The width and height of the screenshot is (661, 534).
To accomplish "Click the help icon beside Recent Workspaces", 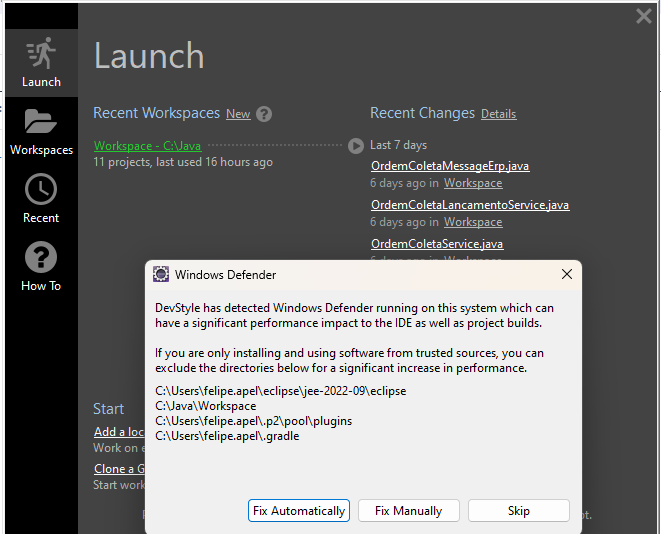I will tap(264, 114).
